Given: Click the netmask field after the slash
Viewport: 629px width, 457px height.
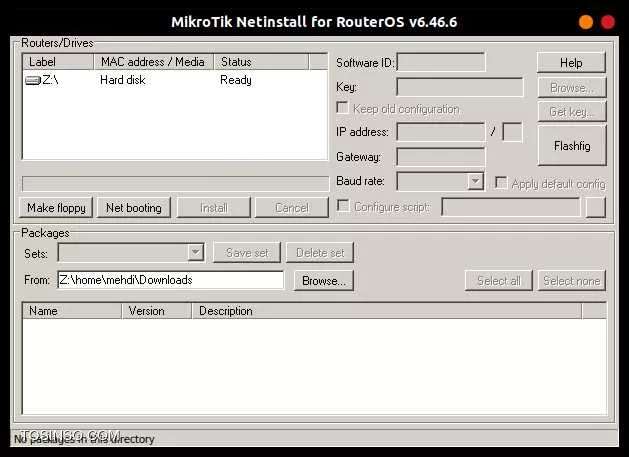Looking at the screenshot, I should click(x=512, y=132).
